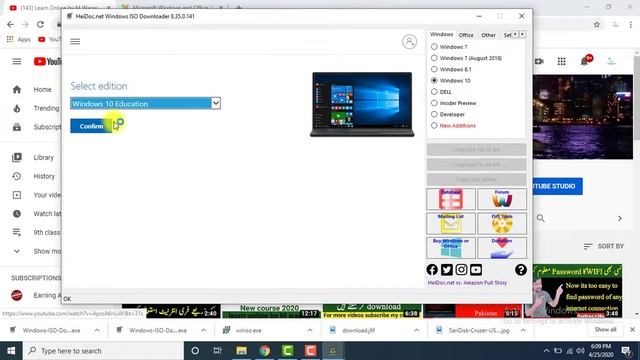Click YouTube create video camera icon

click(539, 61)
